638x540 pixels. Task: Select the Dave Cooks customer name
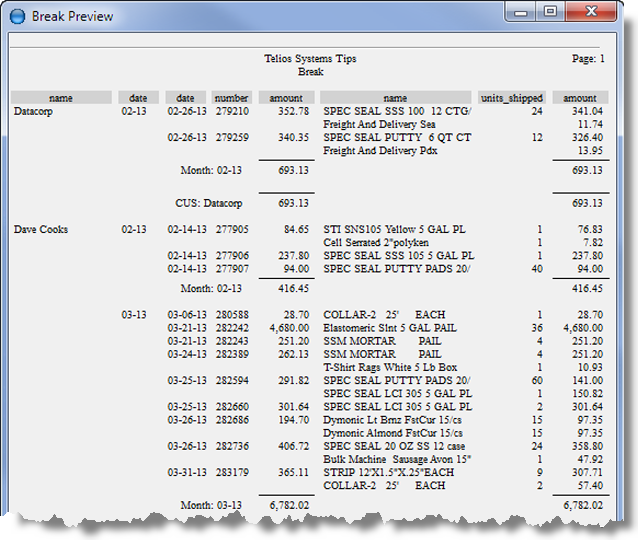[41, 230]
